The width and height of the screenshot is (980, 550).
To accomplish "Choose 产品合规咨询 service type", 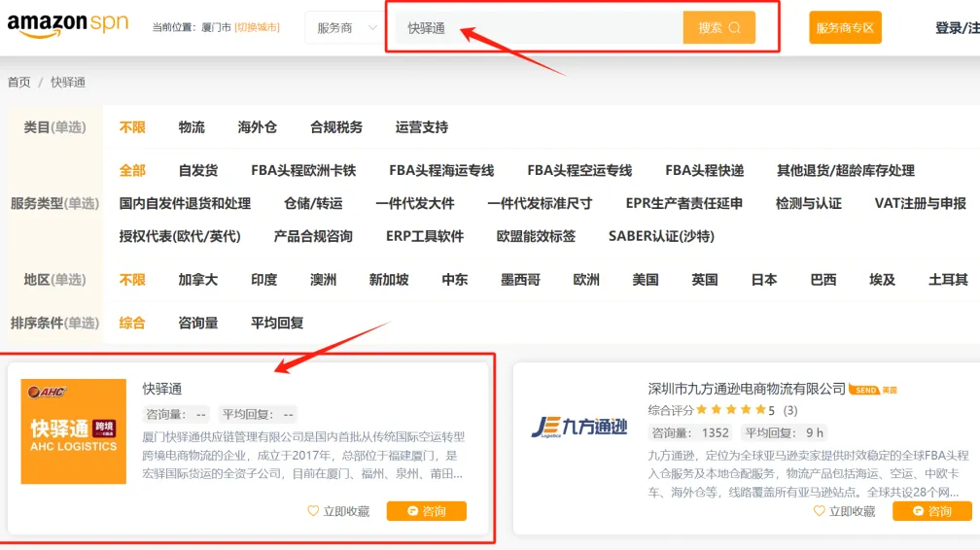I will pos(313,237).
